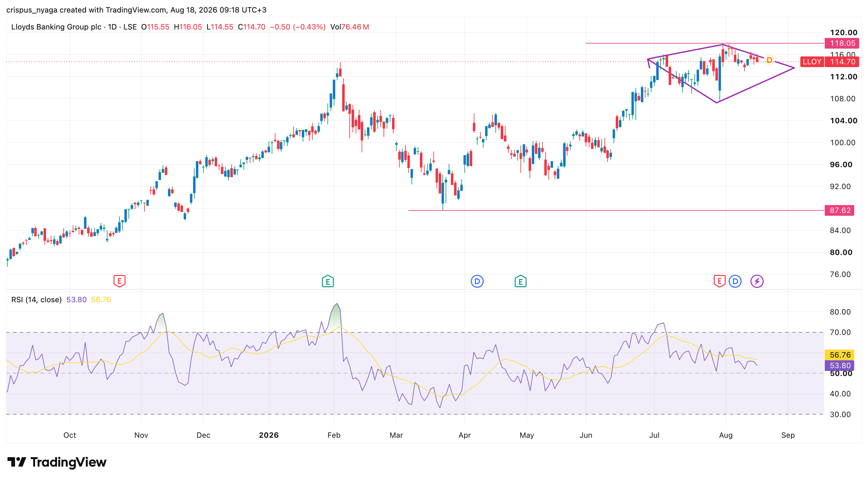Image resolution: width=868 pixels, height=481 pixels.
Task: Click the RSI (14, close) indicator legend
Action: [x=36, y=300]
